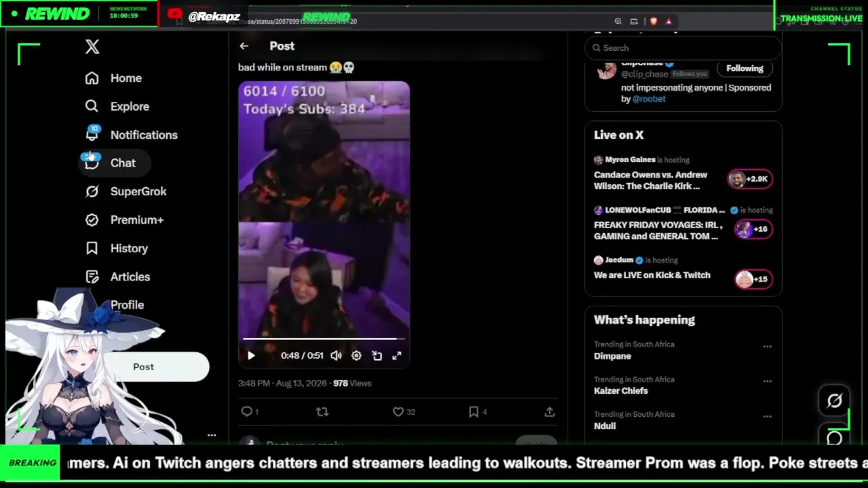Click the YouTube icon beside @Rekapz
This screenshot has width=868, height=488.
click(174, 14)
